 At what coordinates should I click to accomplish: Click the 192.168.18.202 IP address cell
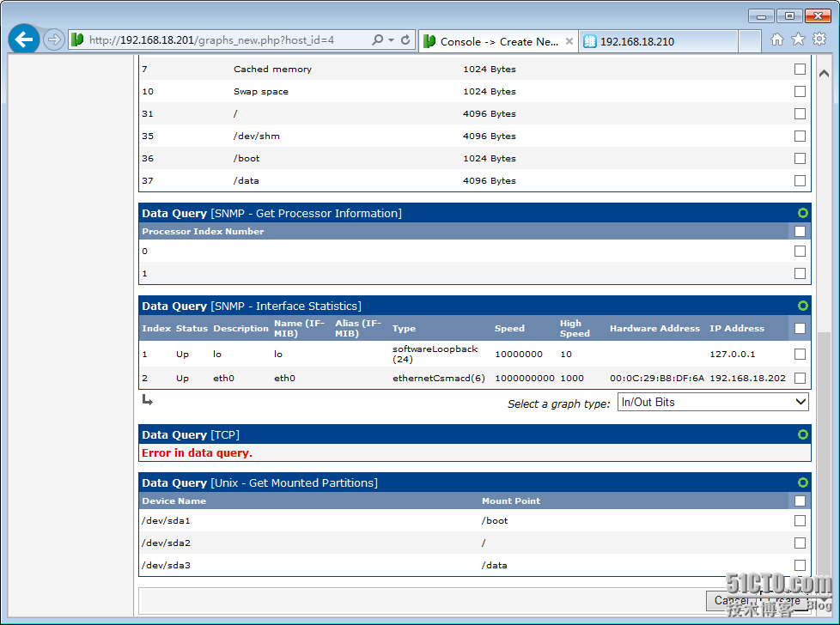pos(747,378)
